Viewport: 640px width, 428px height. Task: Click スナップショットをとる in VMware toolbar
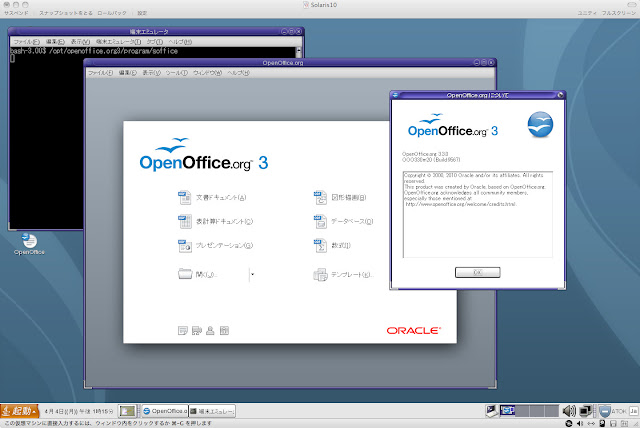[x=66, y=13]
